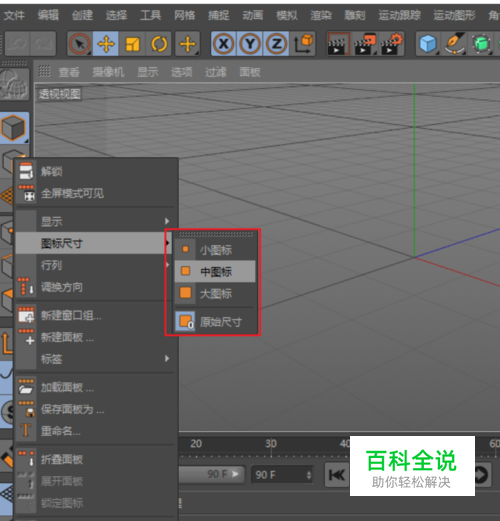Open the 动画 menu
500x521 pixels.
(x=253, y=15)
